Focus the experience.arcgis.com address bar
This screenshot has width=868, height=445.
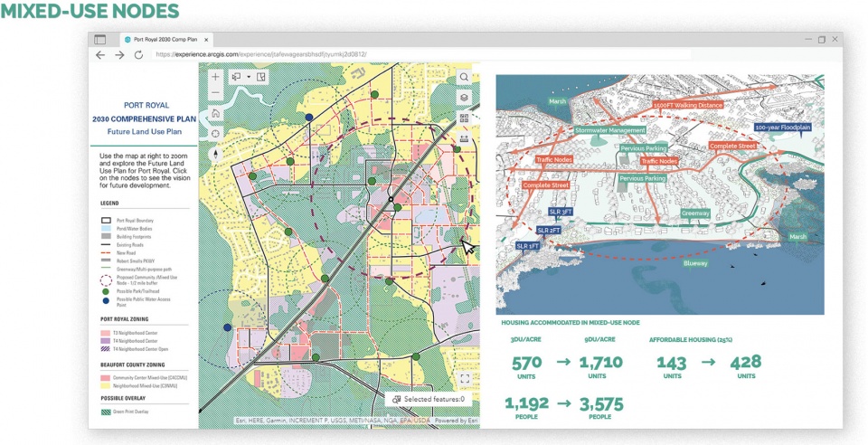420,55
